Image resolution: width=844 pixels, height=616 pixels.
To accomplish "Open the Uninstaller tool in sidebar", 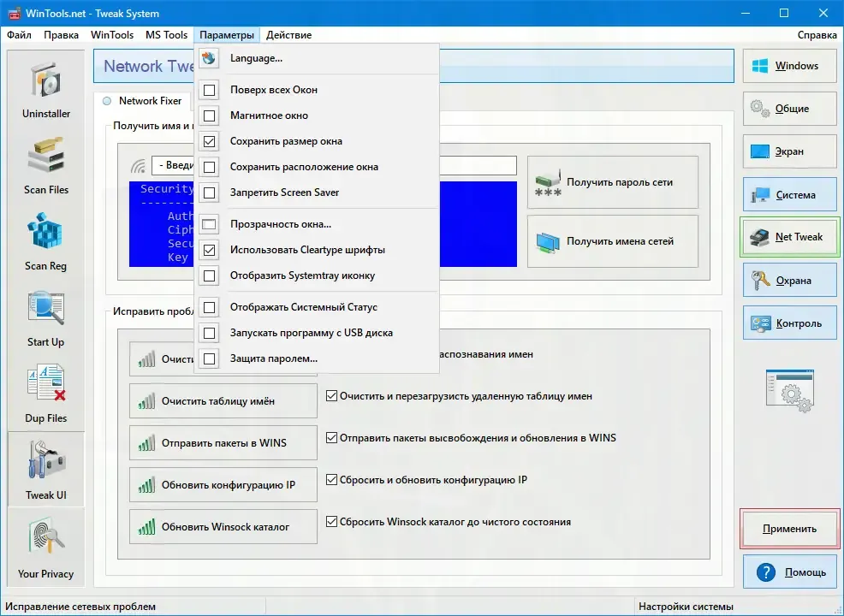I will pyautogui.click(x=45, y=90).
